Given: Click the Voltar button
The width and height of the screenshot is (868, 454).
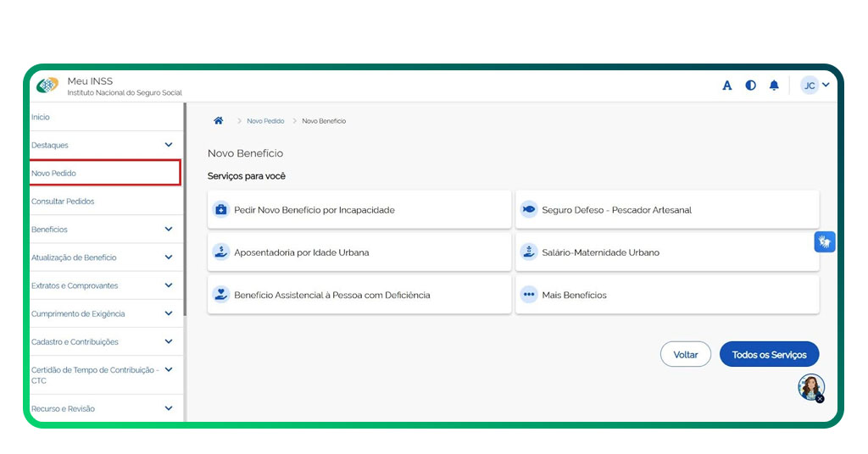Looking at the screenshot, I should 685,355.
